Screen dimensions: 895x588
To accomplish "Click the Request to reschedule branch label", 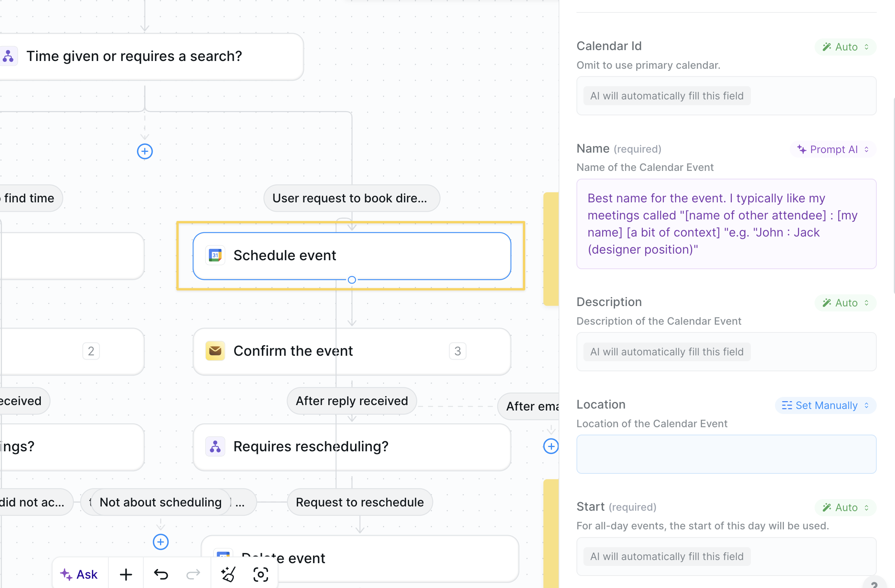I will point(360,502).
